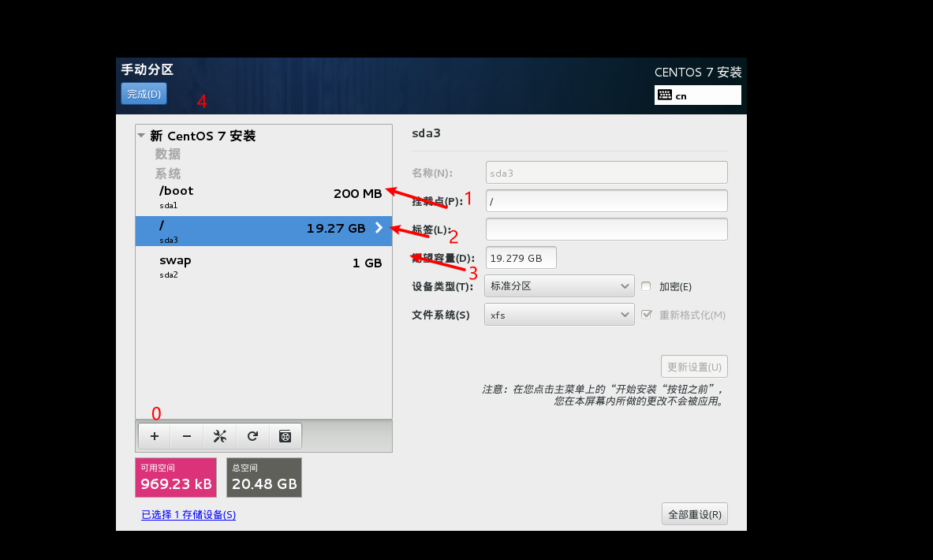This screenshot has height=560, width=933.
Task: Enable the 加密(E) encrypt checkbox
Action: (x=646, y=286)
